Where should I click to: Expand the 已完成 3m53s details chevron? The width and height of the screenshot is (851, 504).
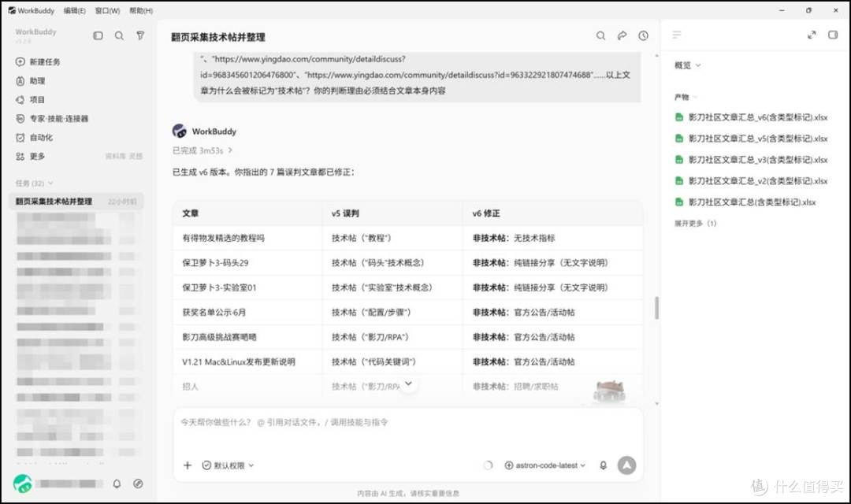click(230, 150)
